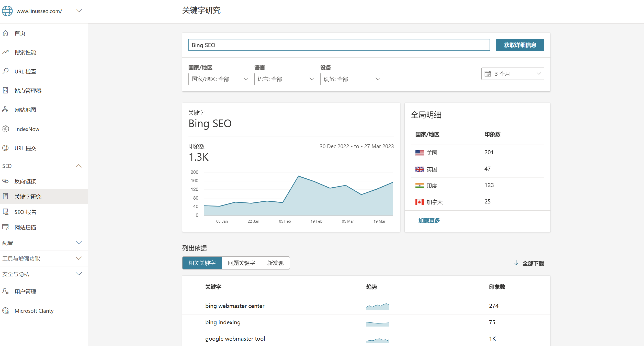Open the 语言 filter dropdown
Screen dimensions: 644x346
coord(285,79)
